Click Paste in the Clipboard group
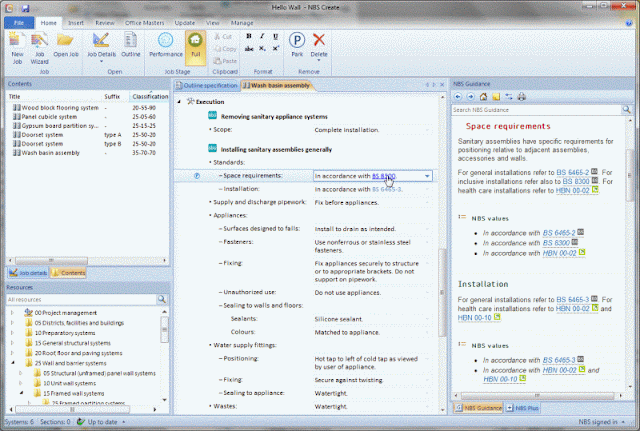 click(x=225, y=61)
